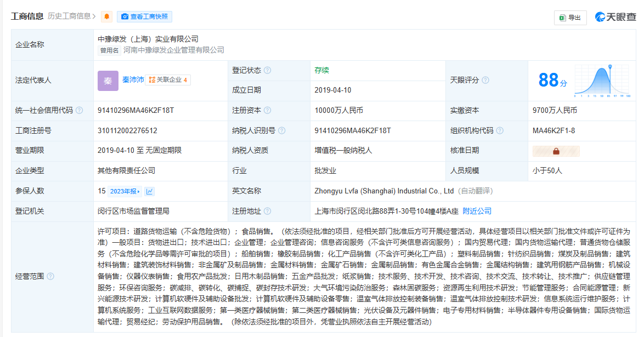This screenshot has width=644, height=337.
Task: Click the help icon beside 经营范围
Action: [50, 276]
